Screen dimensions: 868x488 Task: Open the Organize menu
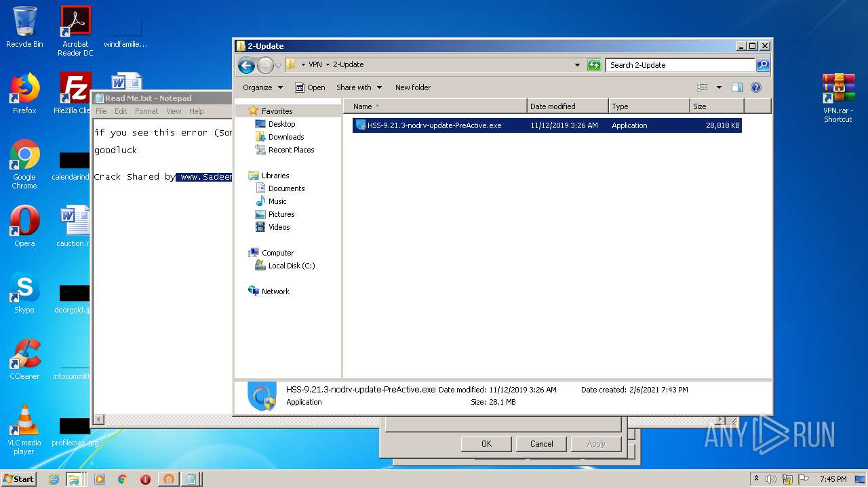coord(262,87)
